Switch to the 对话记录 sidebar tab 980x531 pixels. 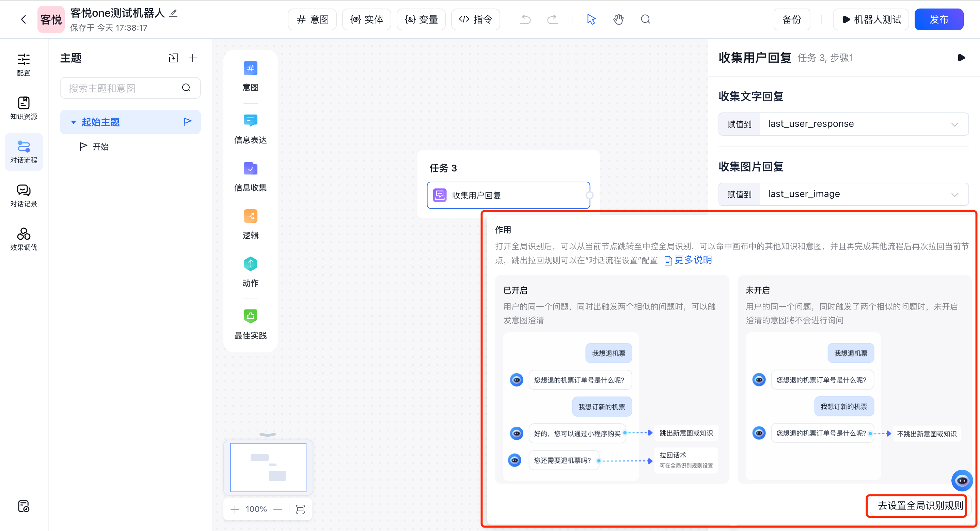(x=23, y=195)
